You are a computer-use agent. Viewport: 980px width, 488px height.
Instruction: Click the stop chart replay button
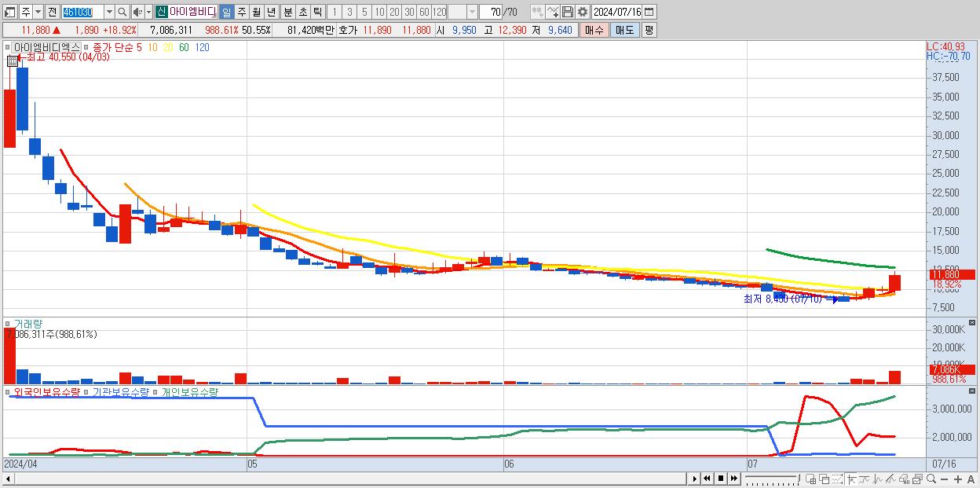tap(721, 479)
